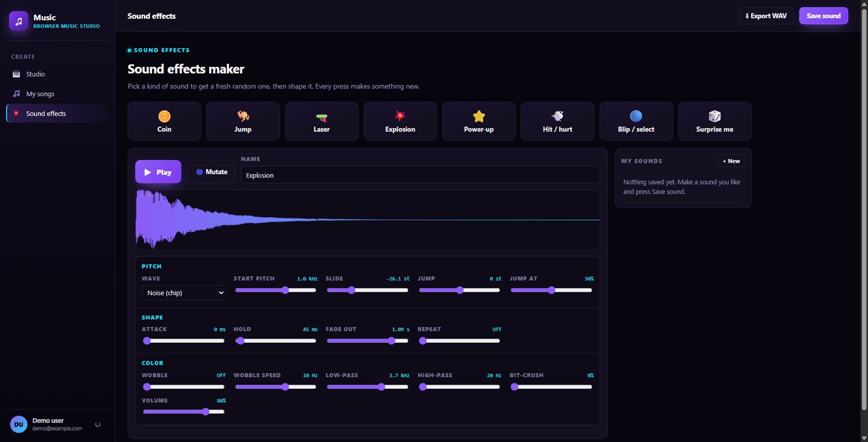Set the Hold slider
The width and height of the screenshot is (868, 442).
[x=276, y=341]
